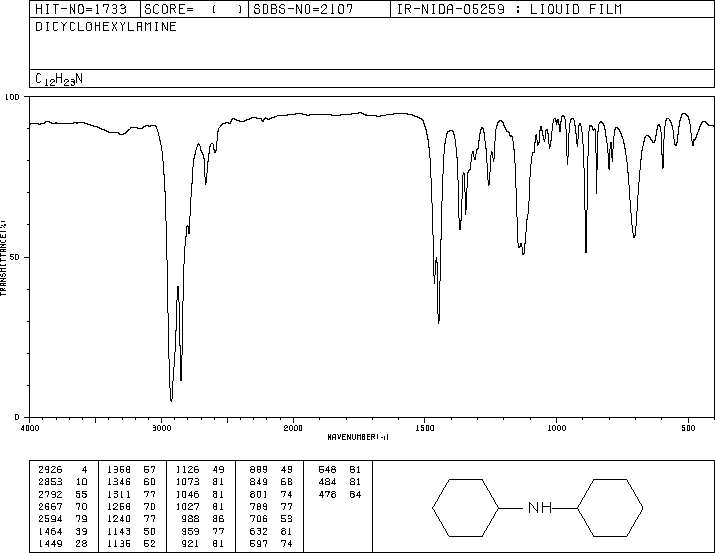Select the 632 peak entry in the table

coord(271,531)
